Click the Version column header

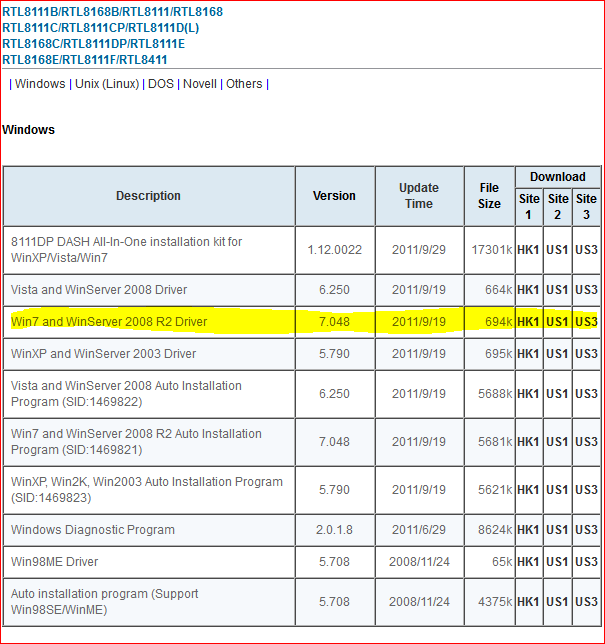click(x=334, y=196)
